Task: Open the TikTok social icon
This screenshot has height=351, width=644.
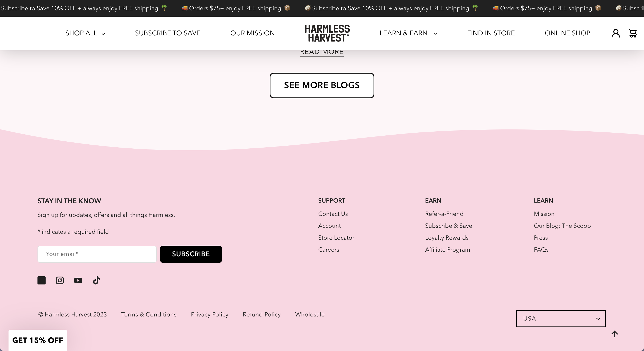Action: point(96,280)
